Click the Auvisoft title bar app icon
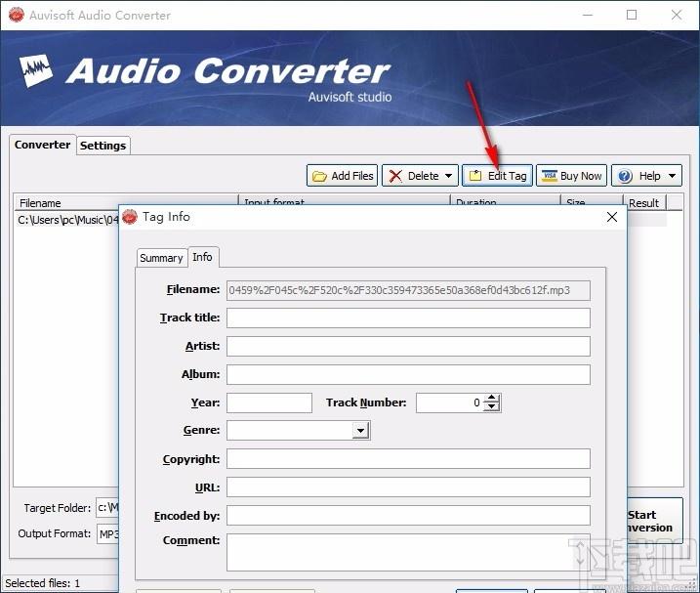 pyautogui.click(x=17, y=15)
